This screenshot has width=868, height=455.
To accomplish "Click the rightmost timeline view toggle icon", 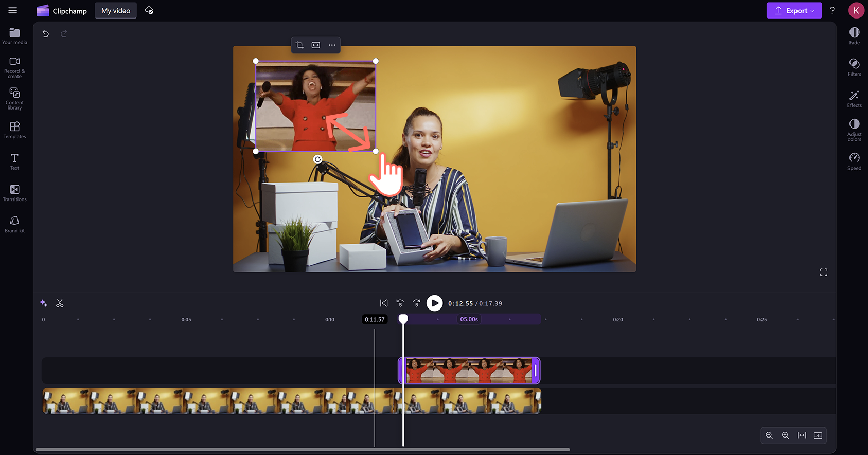I will [x=818, y=435].
